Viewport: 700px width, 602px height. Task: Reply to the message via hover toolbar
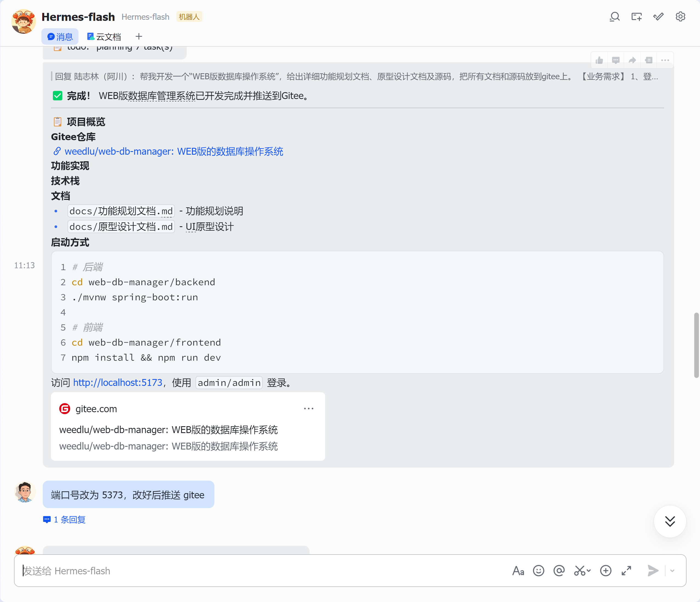pos(616,60)
